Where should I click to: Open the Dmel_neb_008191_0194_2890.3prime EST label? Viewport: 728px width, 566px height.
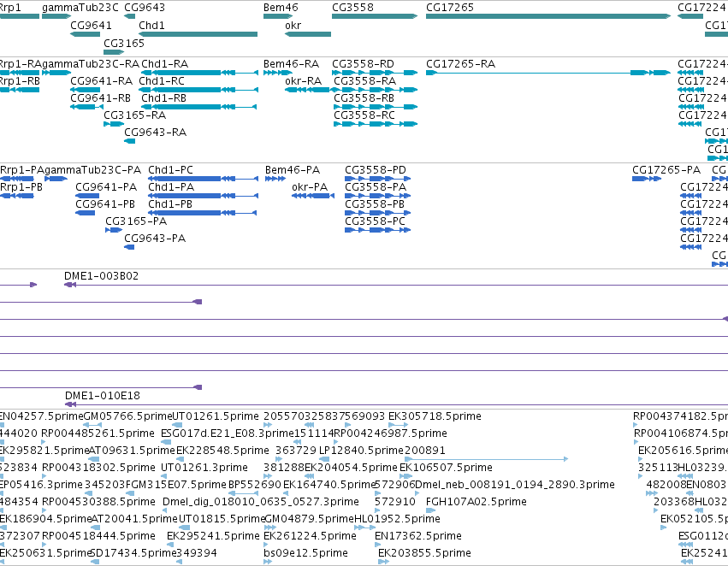(514, 486)
